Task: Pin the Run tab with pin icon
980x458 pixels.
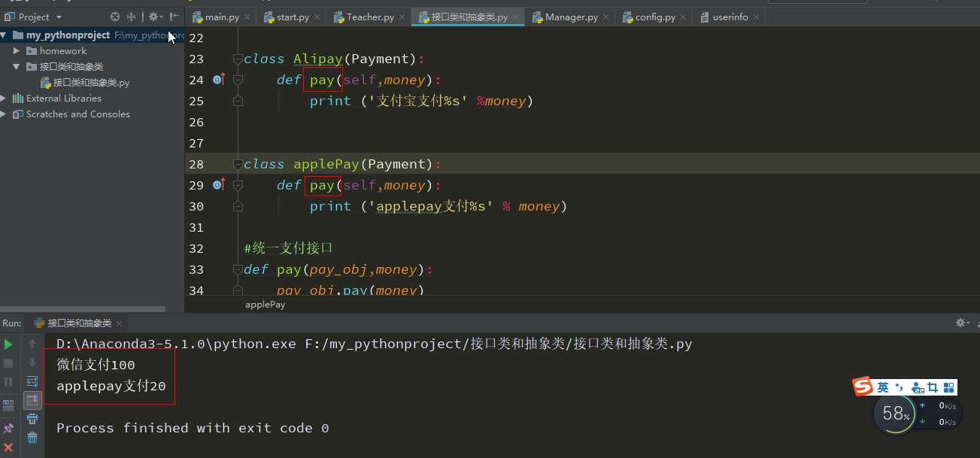Action: (8, 429)
